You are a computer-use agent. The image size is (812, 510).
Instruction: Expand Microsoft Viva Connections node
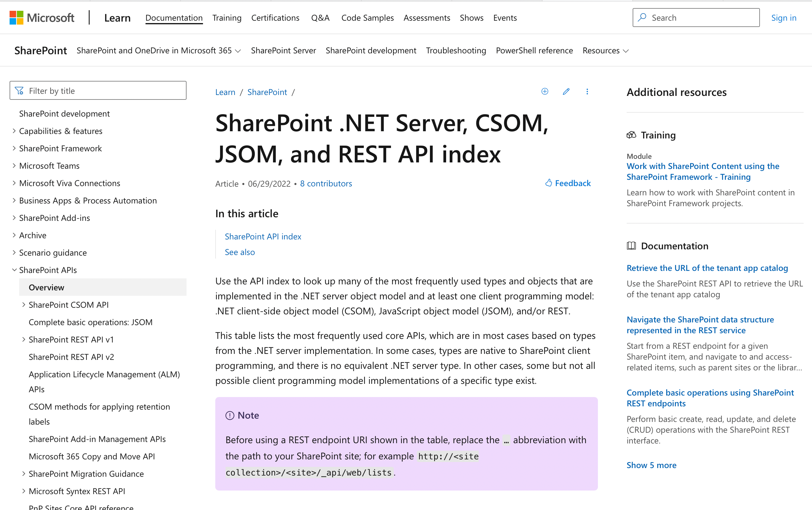(14, 183)
